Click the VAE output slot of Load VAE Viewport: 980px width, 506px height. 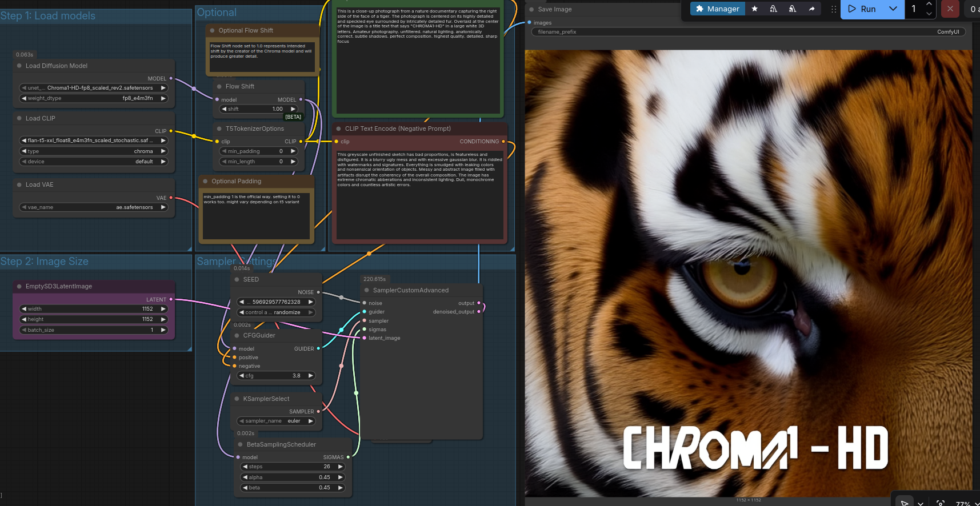171,198
